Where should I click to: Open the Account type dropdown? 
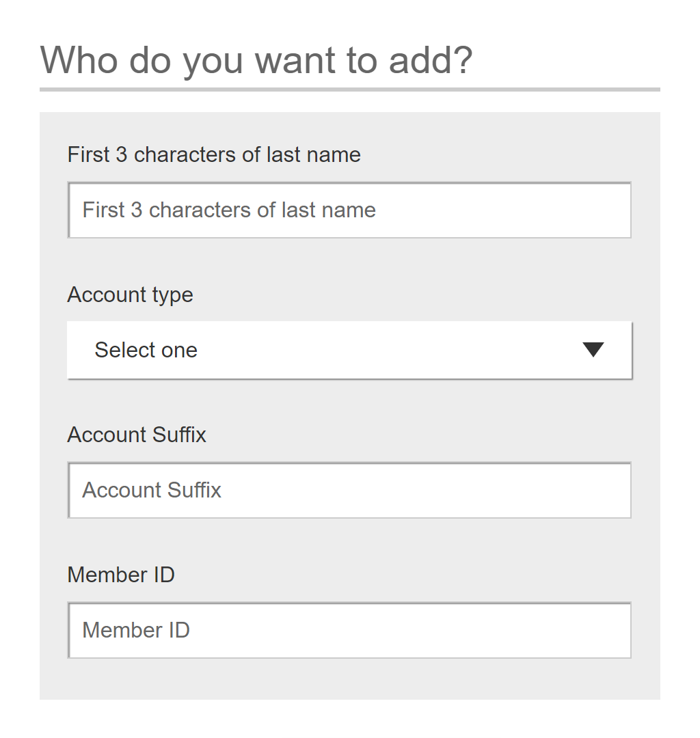(349, 350)
